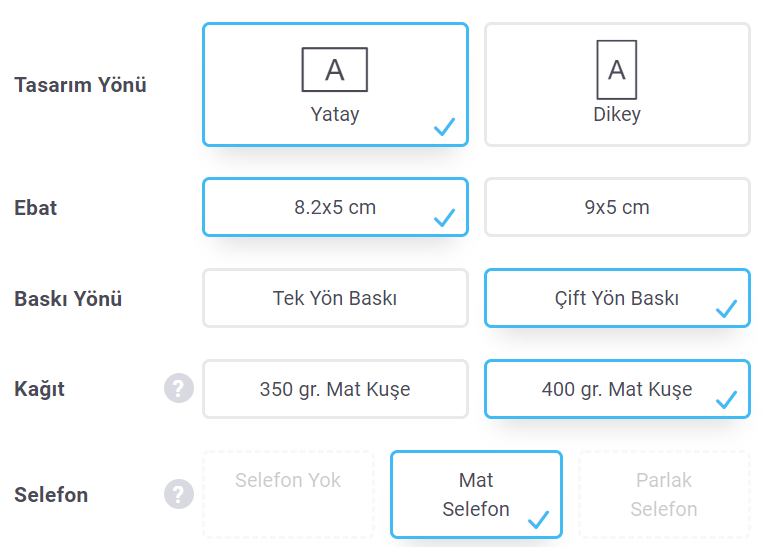Click the checkmark on Mat Selefon
Screen dimensions: 782x547
click(x=539, y=519)
